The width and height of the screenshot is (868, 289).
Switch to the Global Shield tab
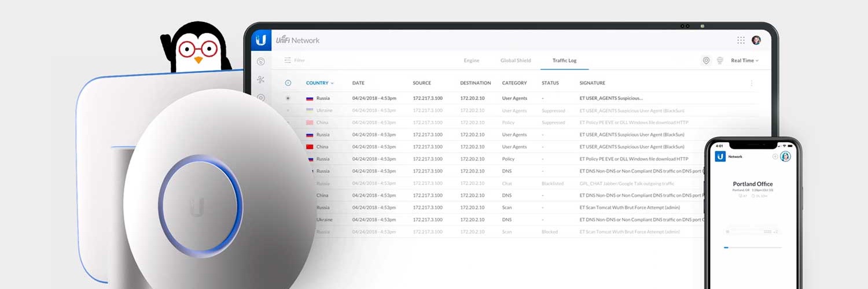tap(516, 60)
